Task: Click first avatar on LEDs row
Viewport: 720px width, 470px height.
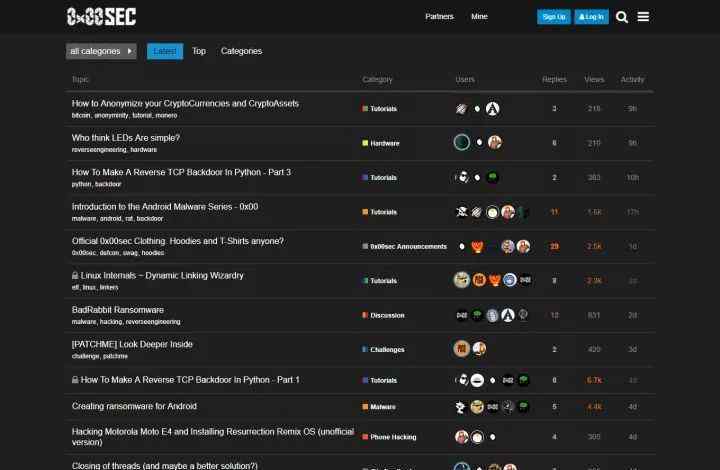Action: tap(461, 143)
